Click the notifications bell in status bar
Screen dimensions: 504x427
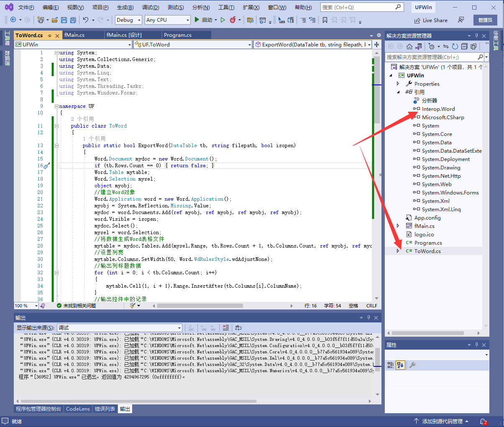pyautogui.click(x=483, y=422)
